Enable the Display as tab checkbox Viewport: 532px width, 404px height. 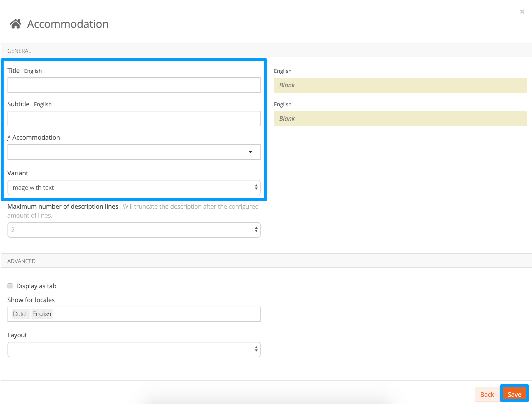(10, 286)
